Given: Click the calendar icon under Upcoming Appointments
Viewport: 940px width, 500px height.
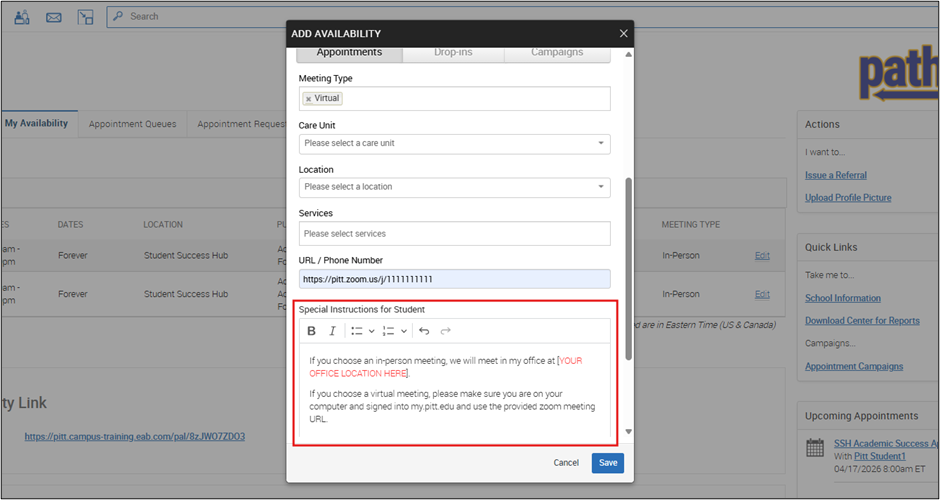Looking at the screenshot, I should (815, 448).
